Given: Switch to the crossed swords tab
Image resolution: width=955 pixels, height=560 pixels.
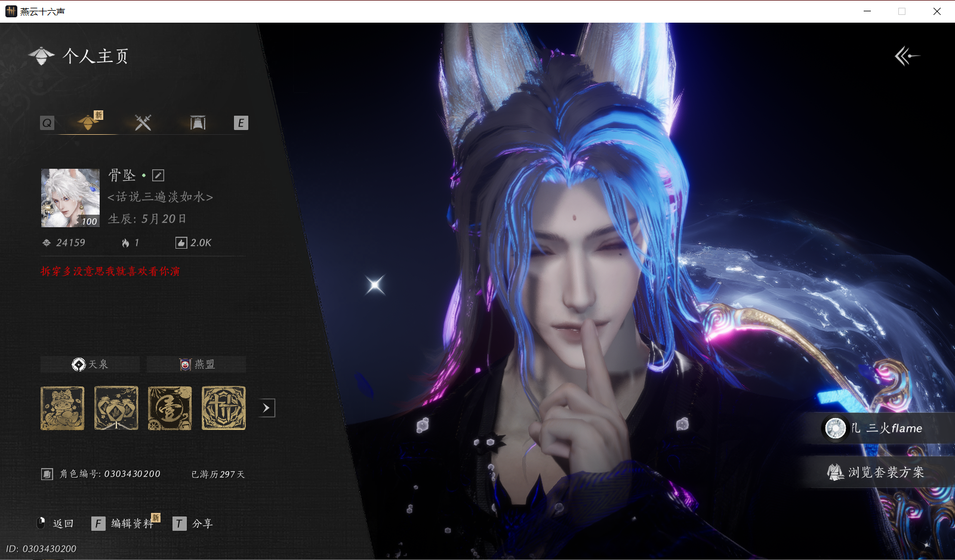Looking at the screenshot, I should [x=143, y=123].
